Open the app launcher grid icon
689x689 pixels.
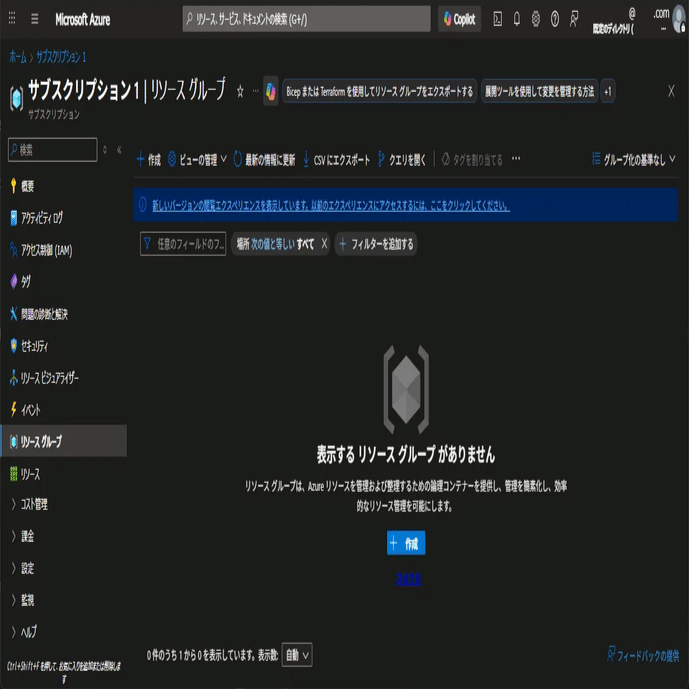[12, 18]
